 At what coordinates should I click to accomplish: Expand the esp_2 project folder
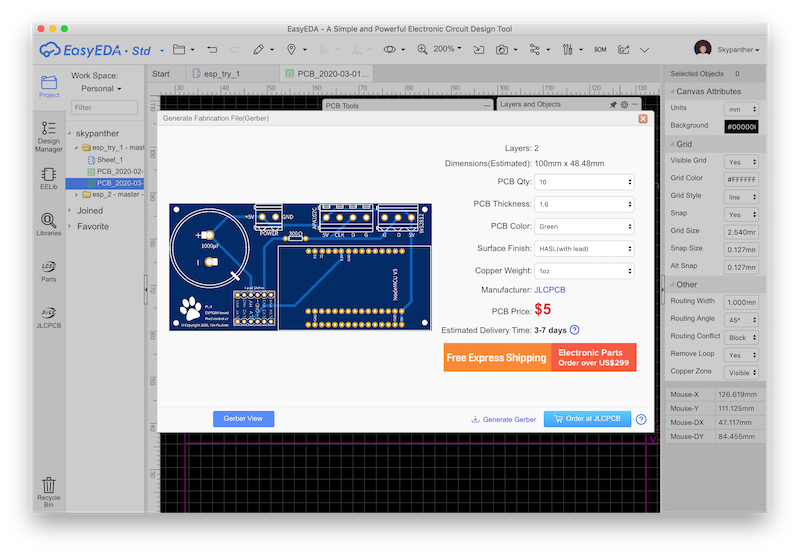[x=77, y=195]
